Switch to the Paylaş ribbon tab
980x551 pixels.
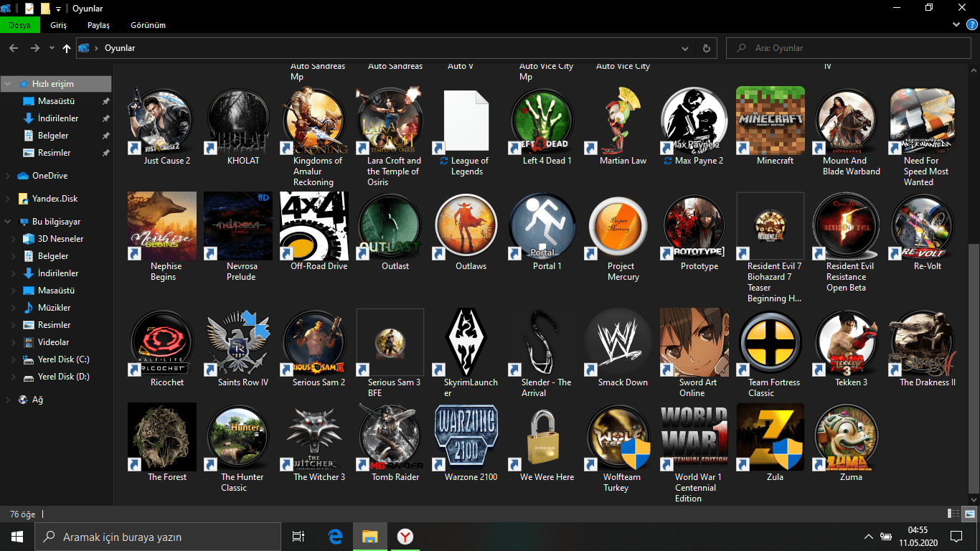point(98,25)
